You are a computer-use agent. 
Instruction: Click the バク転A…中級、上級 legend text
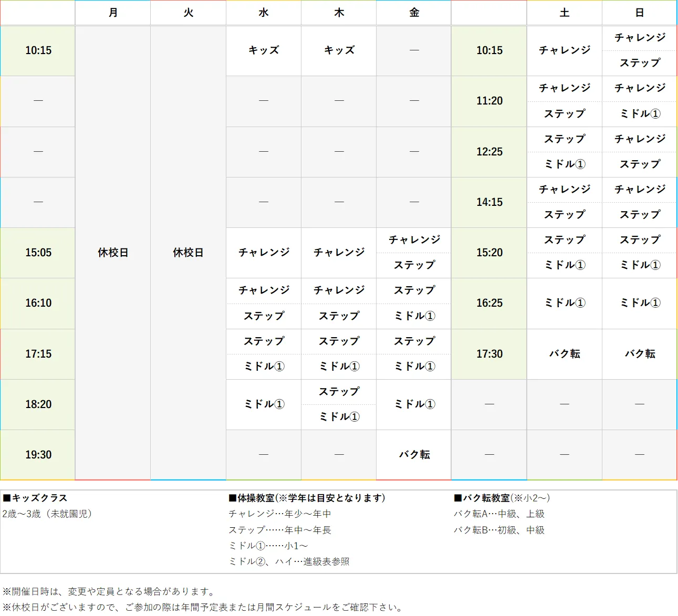tap(499, 514)
